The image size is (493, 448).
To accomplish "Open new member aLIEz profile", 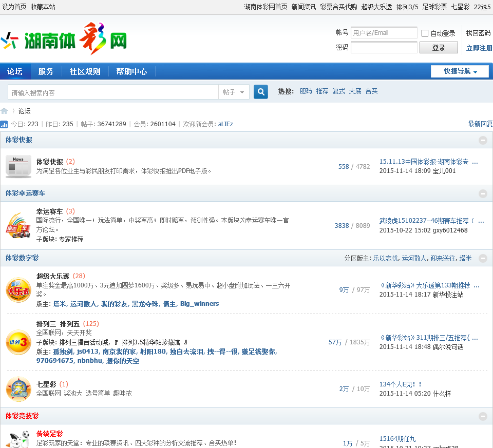I will tap(225, 124).
